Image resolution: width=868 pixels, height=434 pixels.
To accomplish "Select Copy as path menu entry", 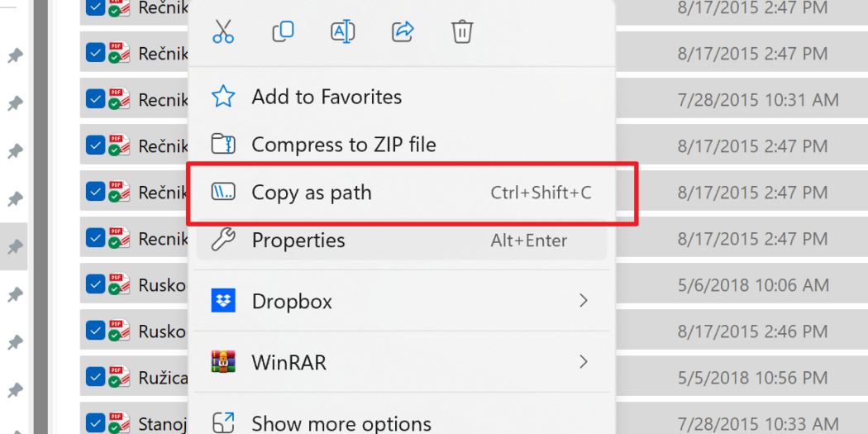I will coord(402,193).
